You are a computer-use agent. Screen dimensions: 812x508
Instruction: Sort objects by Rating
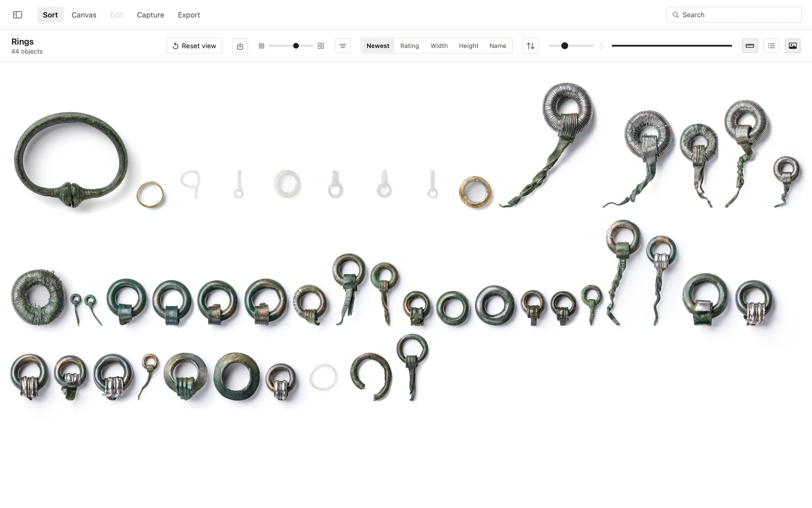pos(409,46)
